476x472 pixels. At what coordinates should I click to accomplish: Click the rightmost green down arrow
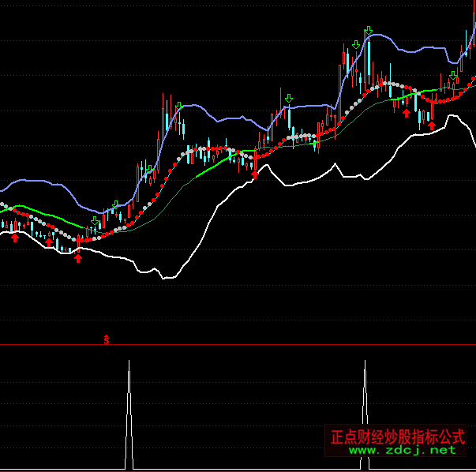click(x=453, y=76)
